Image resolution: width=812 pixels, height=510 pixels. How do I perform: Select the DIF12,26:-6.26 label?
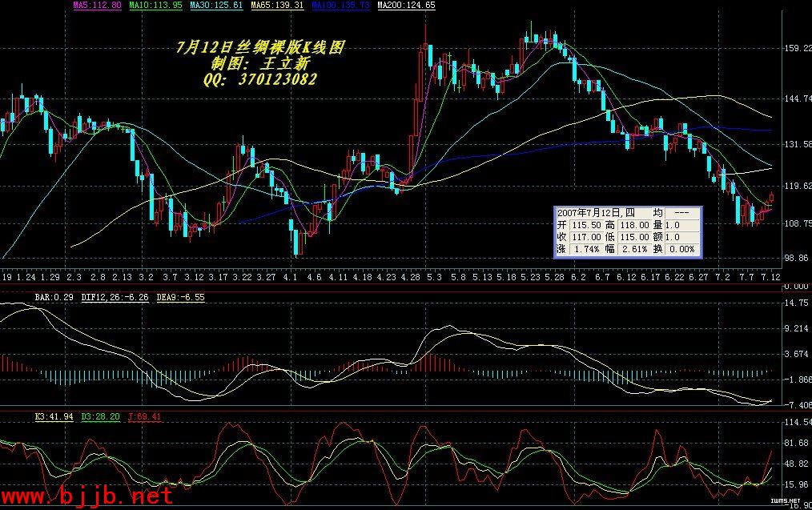(115, 297)
